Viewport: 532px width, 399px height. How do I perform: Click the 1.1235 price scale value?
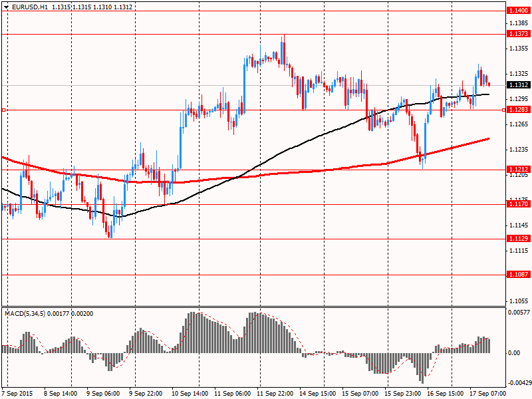point(519,150)
